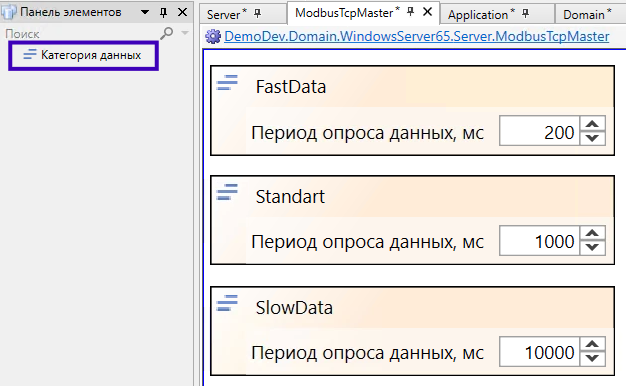
Task: Decrease the FastData polling period
Action: pyautogui.click(x=592, y=138)
